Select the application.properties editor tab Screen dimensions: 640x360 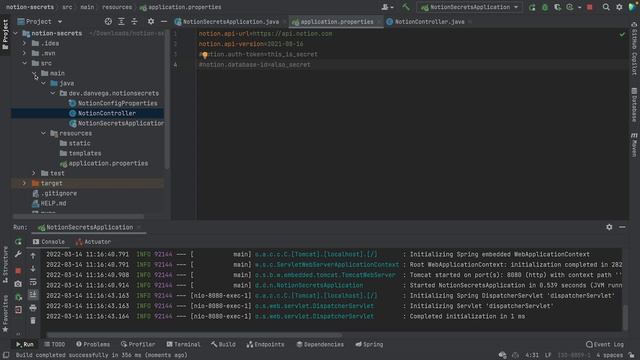(336, 22)
